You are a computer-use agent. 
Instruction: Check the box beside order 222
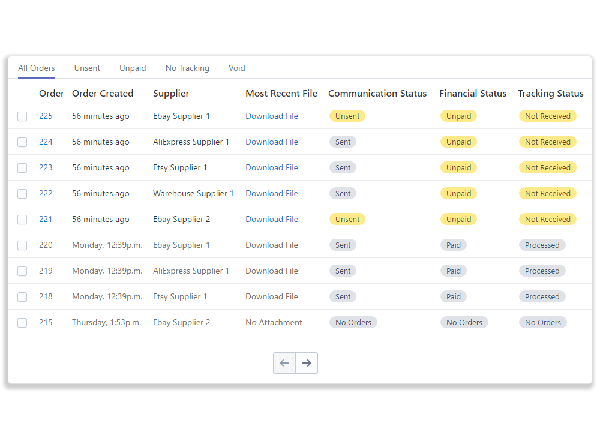(x=22, y=194)
